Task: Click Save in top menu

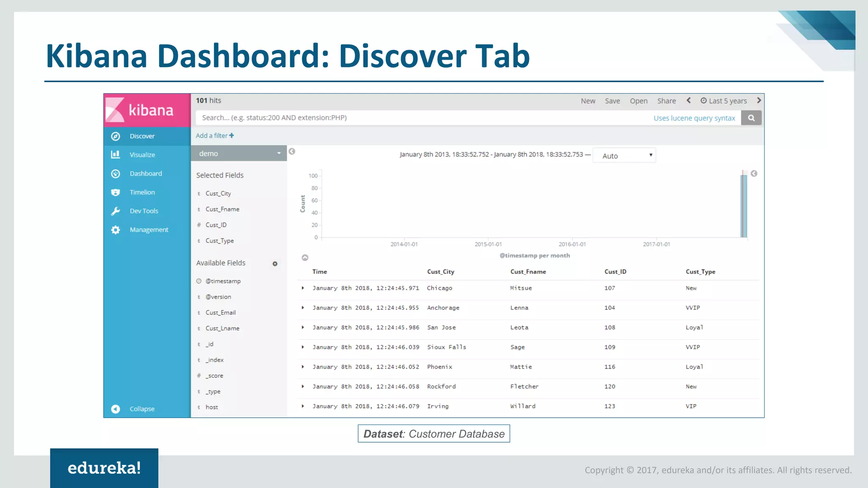Action: (612, 101)
